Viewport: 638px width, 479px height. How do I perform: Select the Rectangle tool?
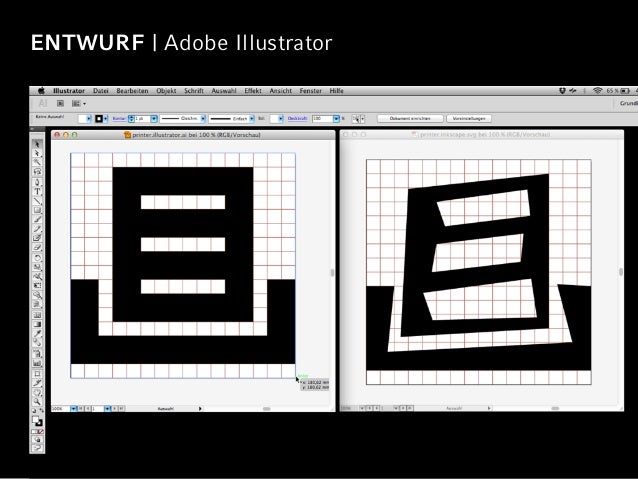tap(37, 210)
